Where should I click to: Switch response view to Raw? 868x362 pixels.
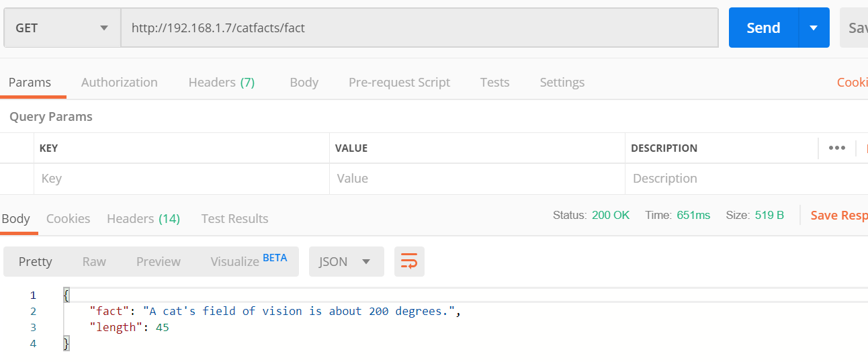tap(94, 262)
